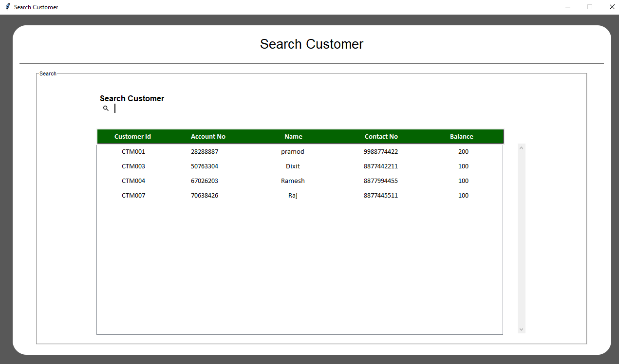Viewport: 619px width, 364px height.
Task: Click the Name column header
Action: (x=293, y=137)
